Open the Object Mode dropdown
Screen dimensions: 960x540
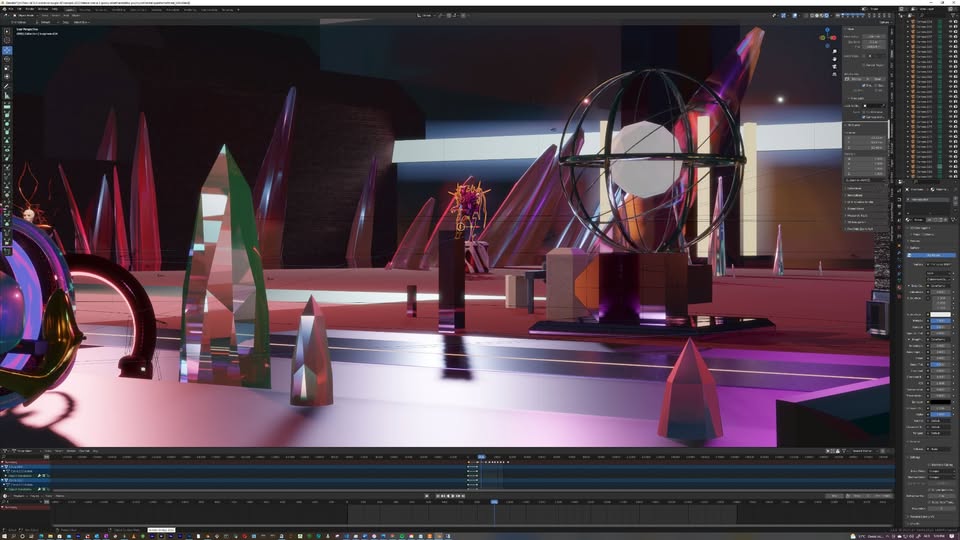pyautogui.click(x=26, y=15)
